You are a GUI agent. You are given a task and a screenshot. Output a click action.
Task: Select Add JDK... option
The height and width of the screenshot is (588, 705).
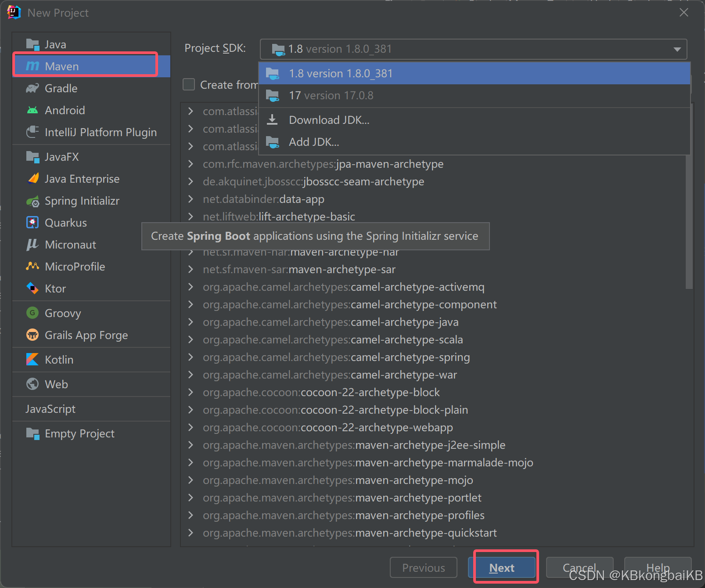(x=475, y=142)
